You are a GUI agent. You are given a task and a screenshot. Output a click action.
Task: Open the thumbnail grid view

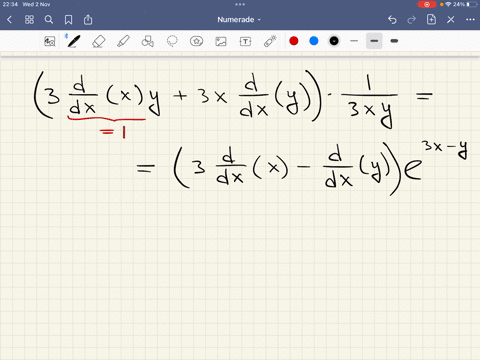coord(29,20)
